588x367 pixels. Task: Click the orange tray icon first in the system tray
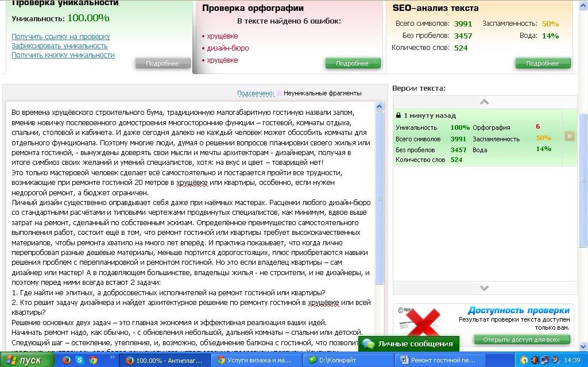(525, 360)
